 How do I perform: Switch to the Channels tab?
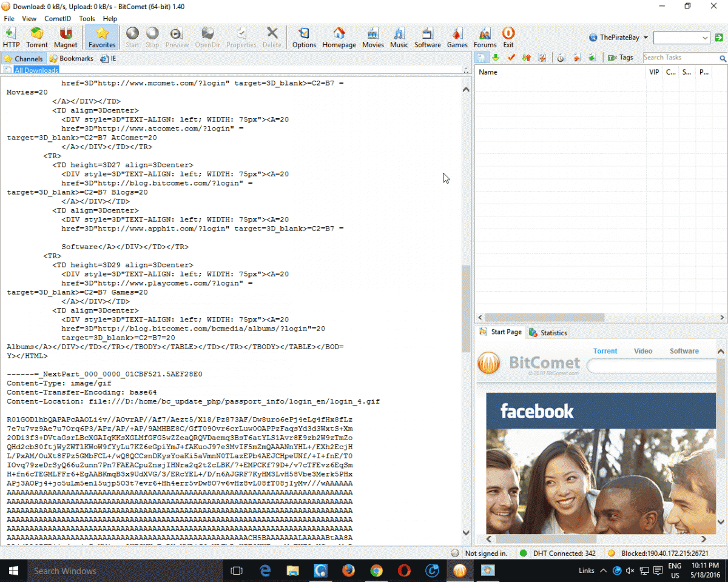pyautogui.click(x=24, y=59)
